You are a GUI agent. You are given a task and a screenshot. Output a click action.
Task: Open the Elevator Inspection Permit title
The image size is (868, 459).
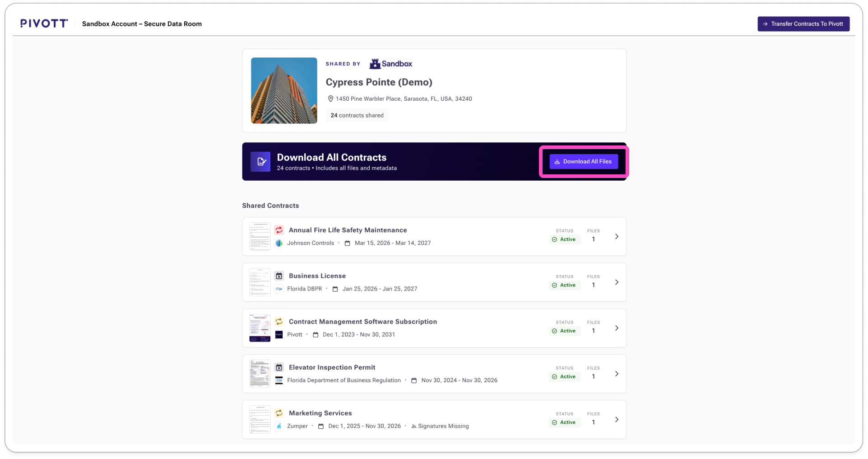pos(332,367)
